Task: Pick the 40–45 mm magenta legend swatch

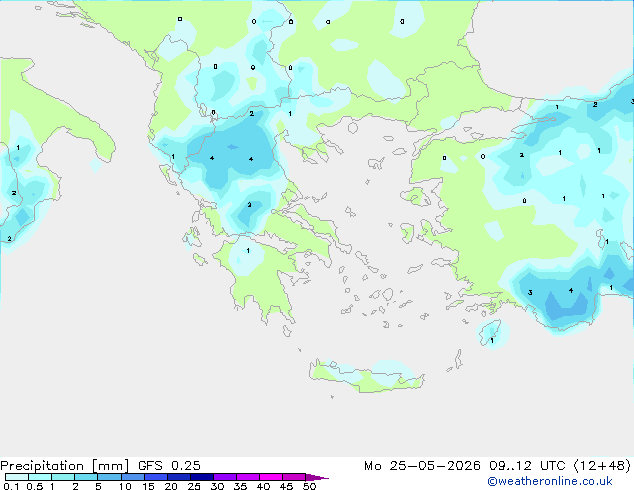Action: [271, 477]
